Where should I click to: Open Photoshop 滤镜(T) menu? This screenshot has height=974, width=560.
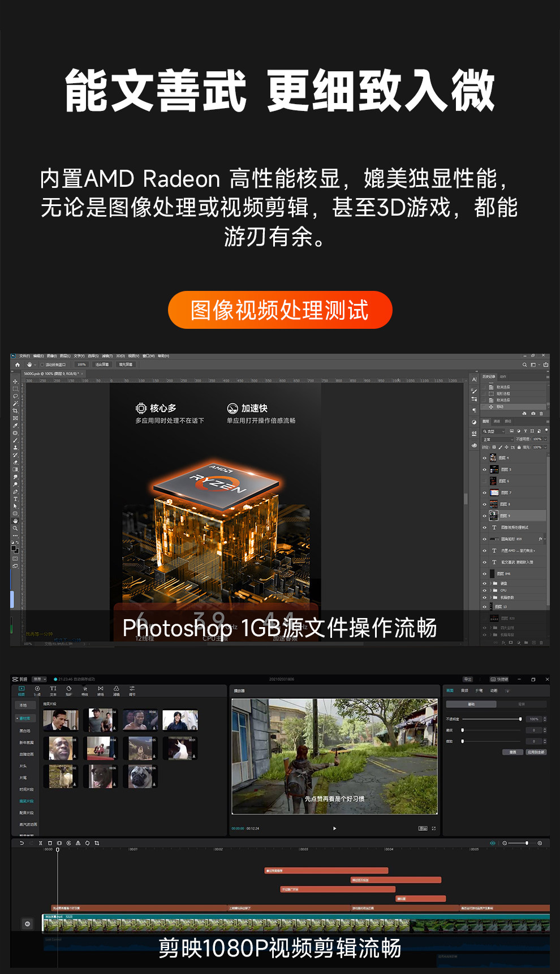tap(107, 356)
